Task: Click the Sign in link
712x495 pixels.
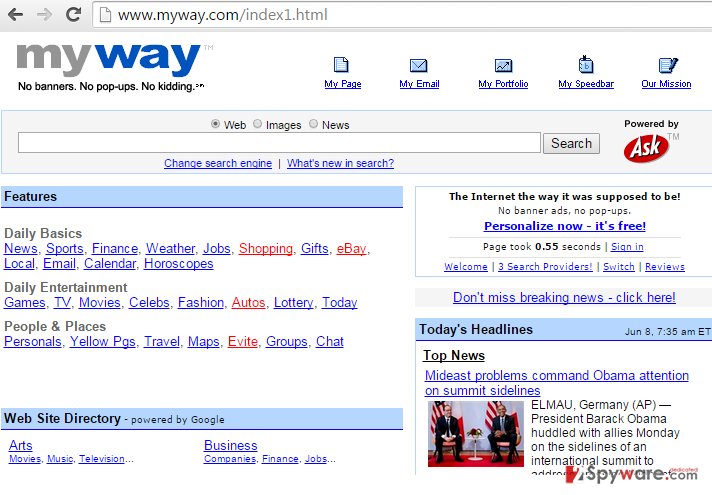Action: pyautogui.click(x=627, y=247)
